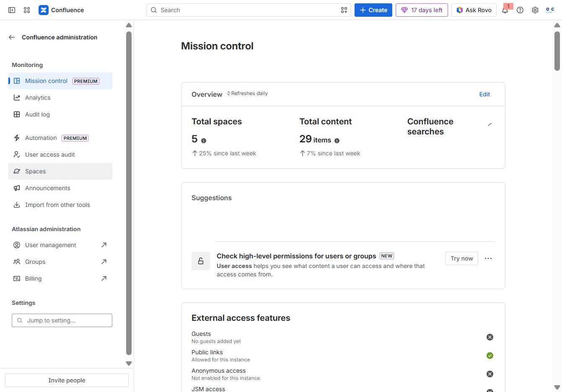The width and height of the screenshot is (562, 392).
Task: Click the lock icon beside the permissions suggestion
Action: (201, 261)
